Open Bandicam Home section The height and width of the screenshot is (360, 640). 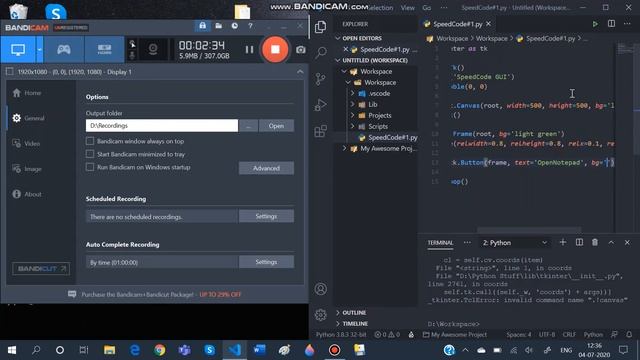tap(27, 93)
